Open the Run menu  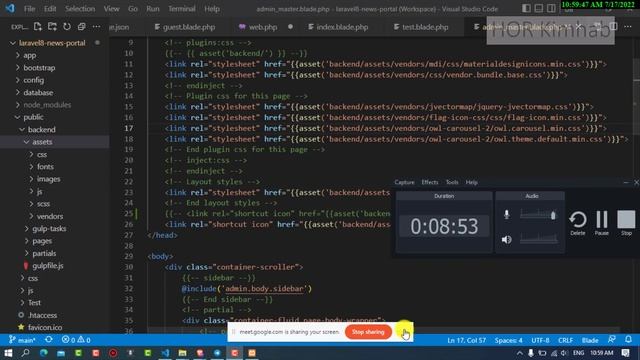tap(153, 9)
